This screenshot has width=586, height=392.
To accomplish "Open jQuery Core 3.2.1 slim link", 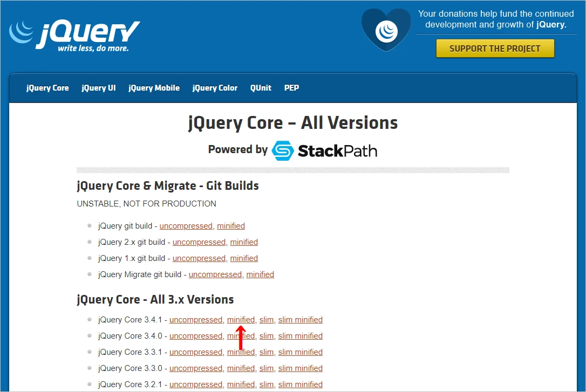I will (x=267, y=384).
